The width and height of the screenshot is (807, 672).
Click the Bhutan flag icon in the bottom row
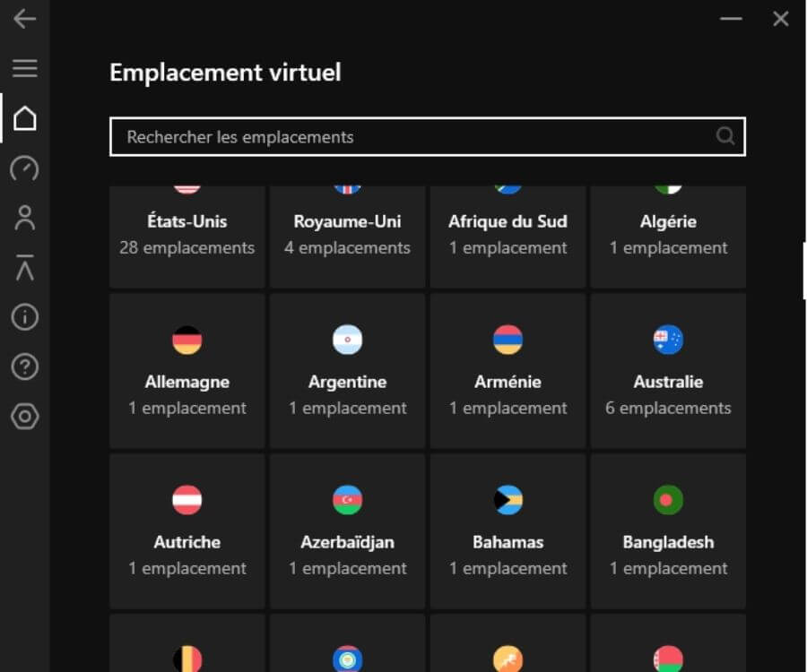pyautogui.click(x=508, y=659)
